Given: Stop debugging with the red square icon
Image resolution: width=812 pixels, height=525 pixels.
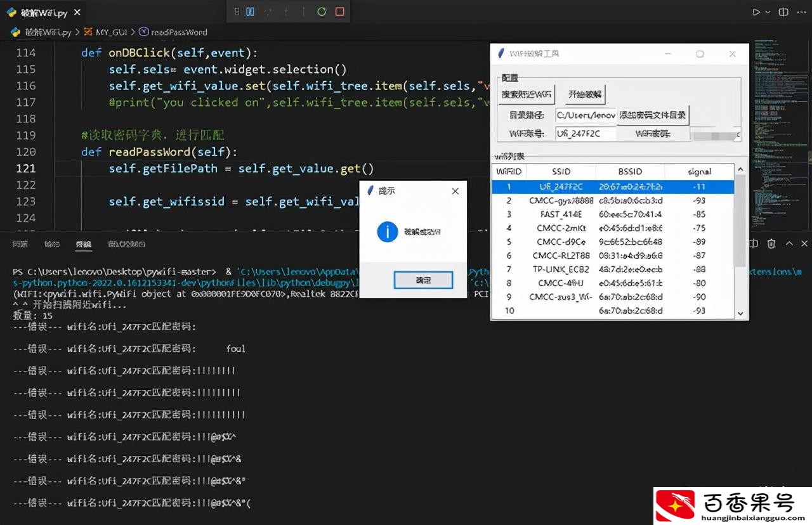Looking at the screenshot, I should click(339, 11).
